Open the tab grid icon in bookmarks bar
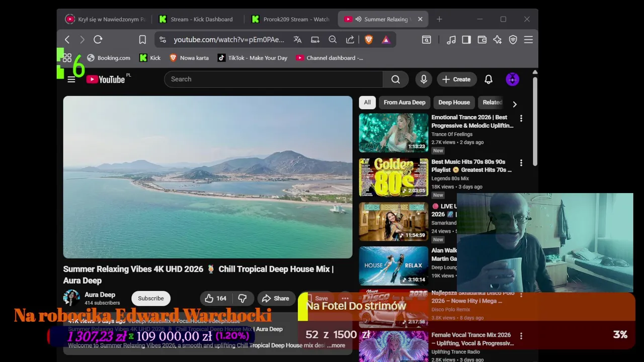The height and width of the screenshot is (362, 644). click(x=67, y=58)
